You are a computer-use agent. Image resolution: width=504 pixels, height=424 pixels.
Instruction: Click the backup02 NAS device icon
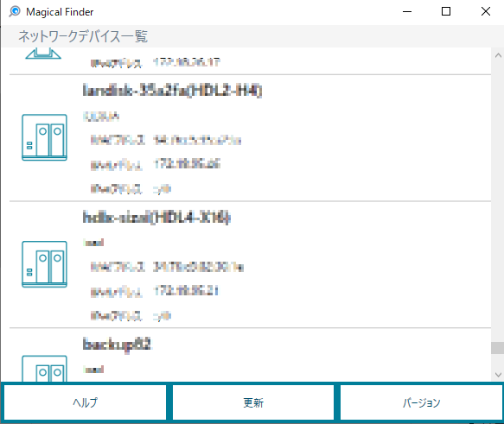[x=44, y=369]
